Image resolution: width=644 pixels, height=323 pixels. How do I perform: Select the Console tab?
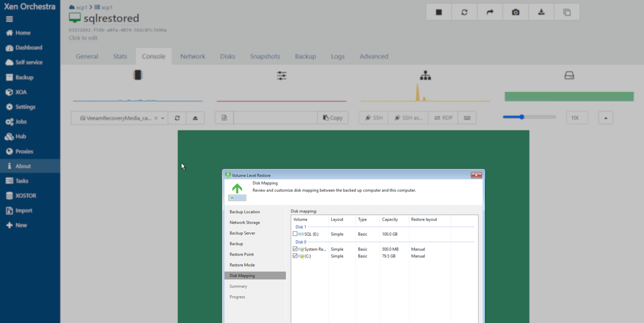coord(154,57)
